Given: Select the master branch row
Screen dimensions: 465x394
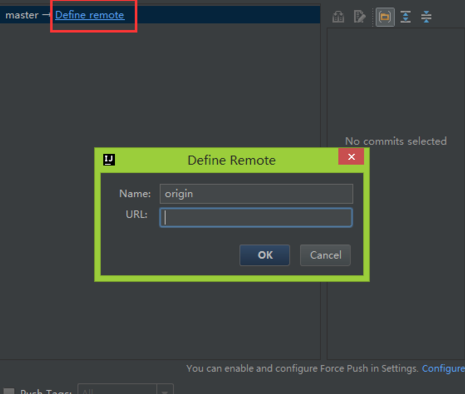Looking at the screenshot, I should tap(160, 15).
